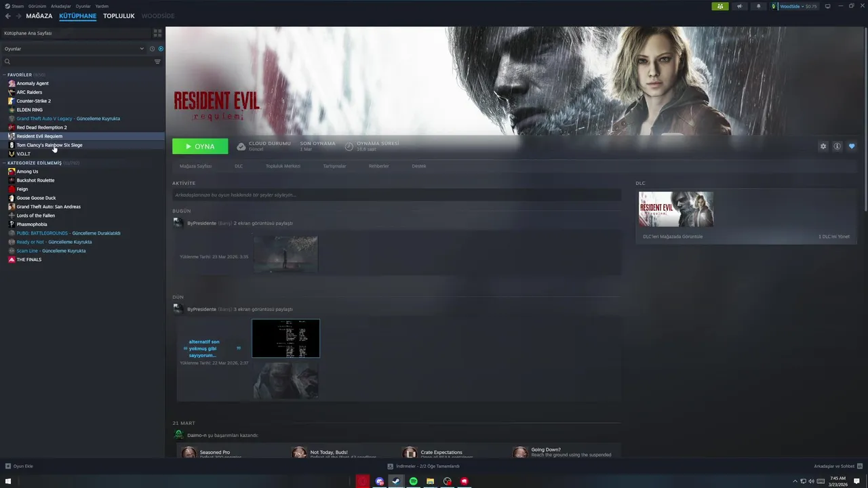Open Topluluk Merkezi for the game

click(x=283, y=166)
